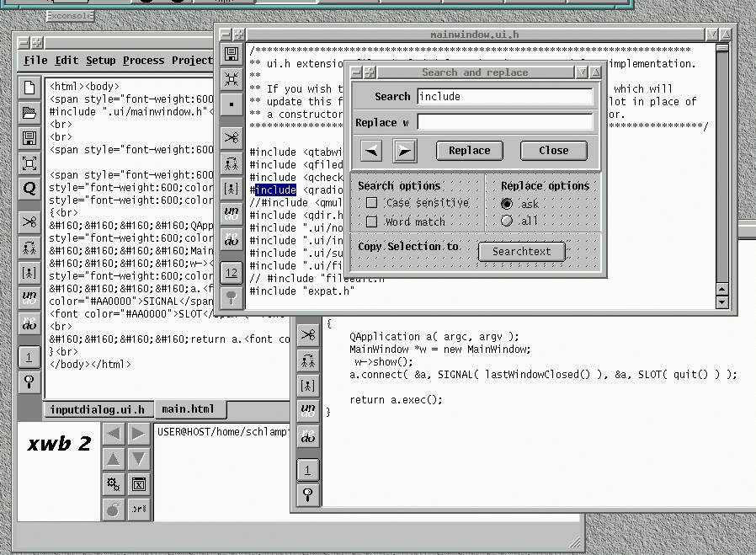Enable the Case sensitive checkbox
Image resolution: width=756 pixels, height=555 pixels.
[372, 202]
